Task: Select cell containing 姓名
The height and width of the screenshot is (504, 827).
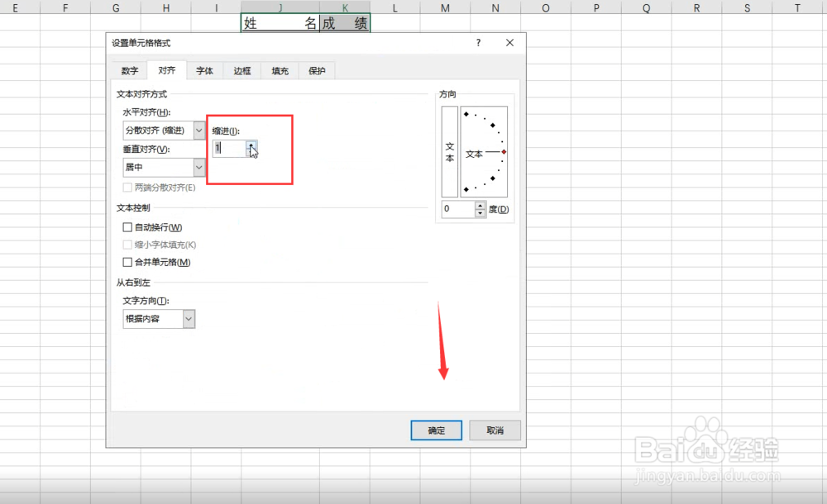Action: 280,23
